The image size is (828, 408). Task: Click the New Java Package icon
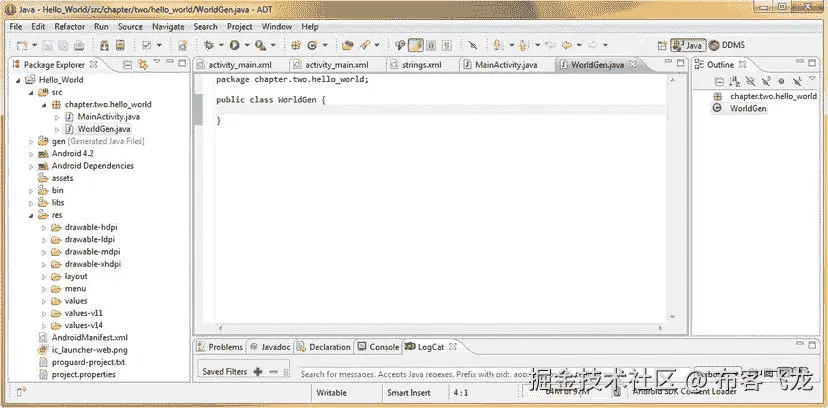[296, 45]
